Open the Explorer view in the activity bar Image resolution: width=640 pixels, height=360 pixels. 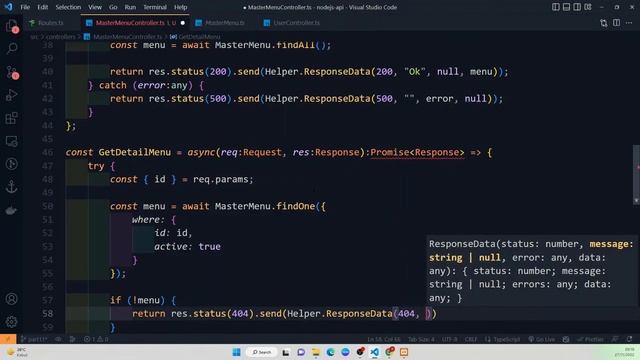(12, 27)
